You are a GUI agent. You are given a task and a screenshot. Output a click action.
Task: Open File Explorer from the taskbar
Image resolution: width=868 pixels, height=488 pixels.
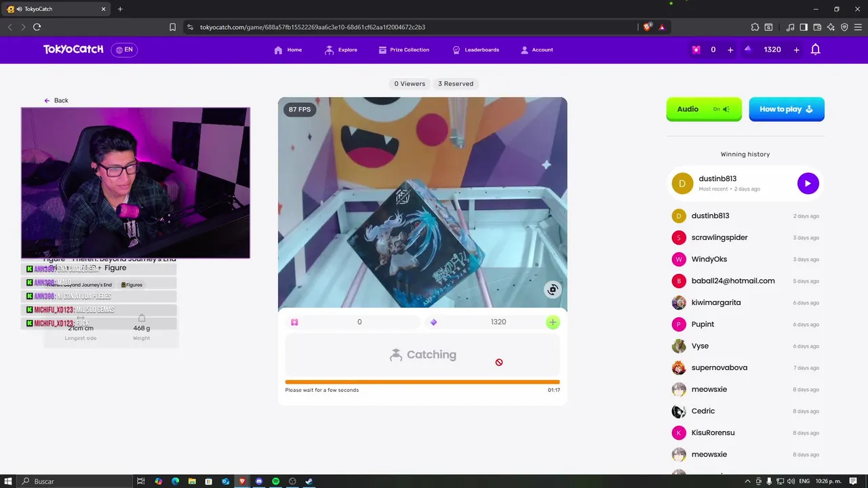click(x=192, y=481)
